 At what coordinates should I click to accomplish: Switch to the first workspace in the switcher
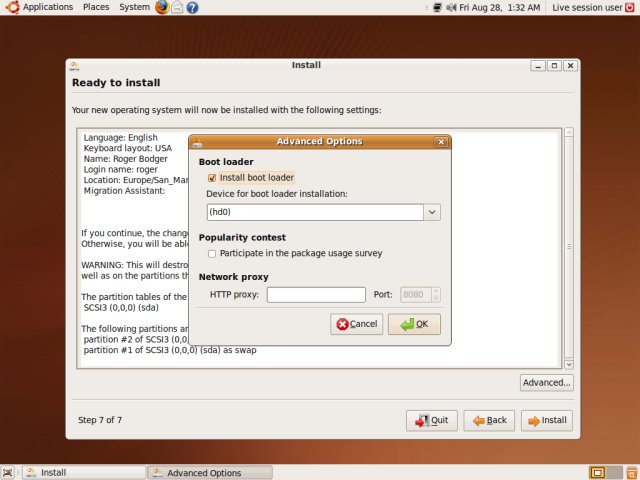598,473
